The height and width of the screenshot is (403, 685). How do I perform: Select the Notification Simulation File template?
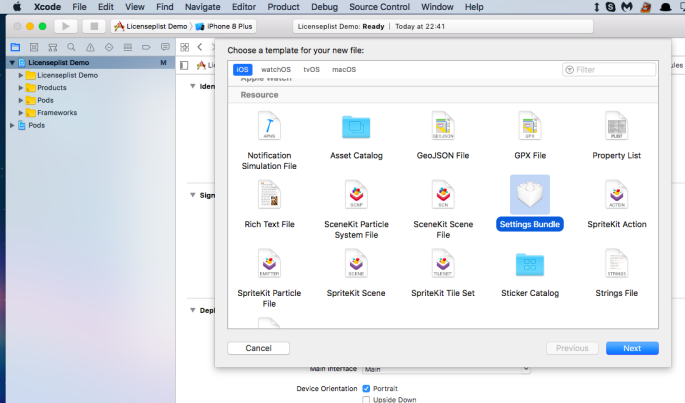(269, 141)
